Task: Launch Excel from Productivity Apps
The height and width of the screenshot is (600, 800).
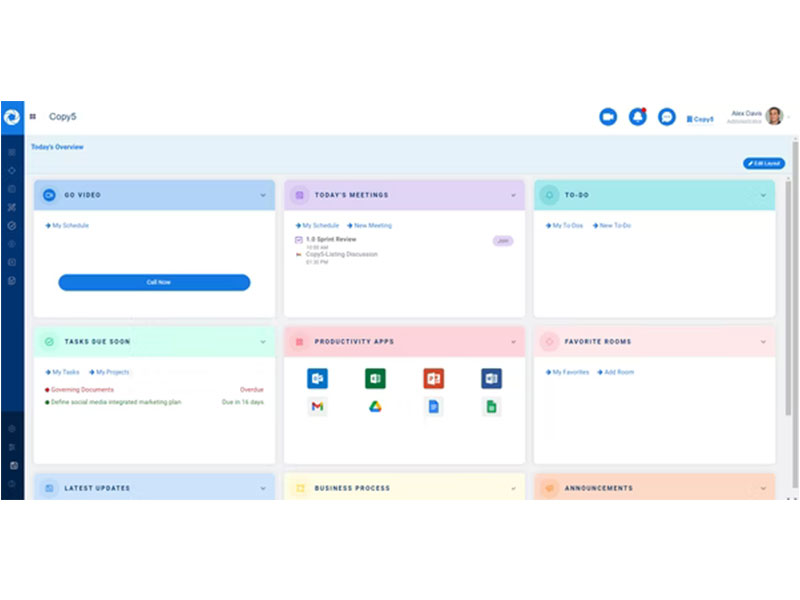Action: (x=375, y=378)
